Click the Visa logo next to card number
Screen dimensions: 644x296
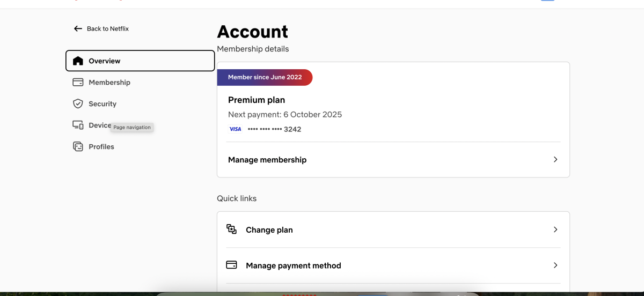pos(235,129)
